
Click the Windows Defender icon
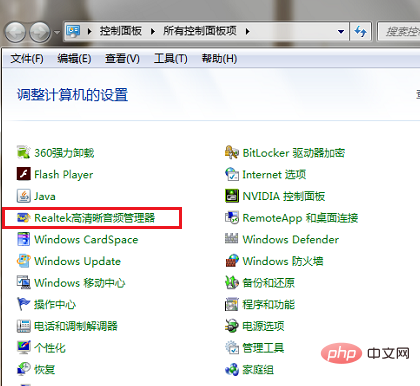tap(232, 239)
